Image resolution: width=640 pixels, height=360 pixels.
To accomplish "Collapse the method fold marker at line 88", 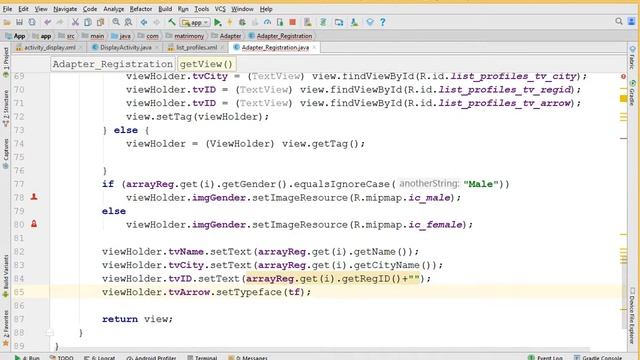I will pyautogui.click(x=50, y=333).
